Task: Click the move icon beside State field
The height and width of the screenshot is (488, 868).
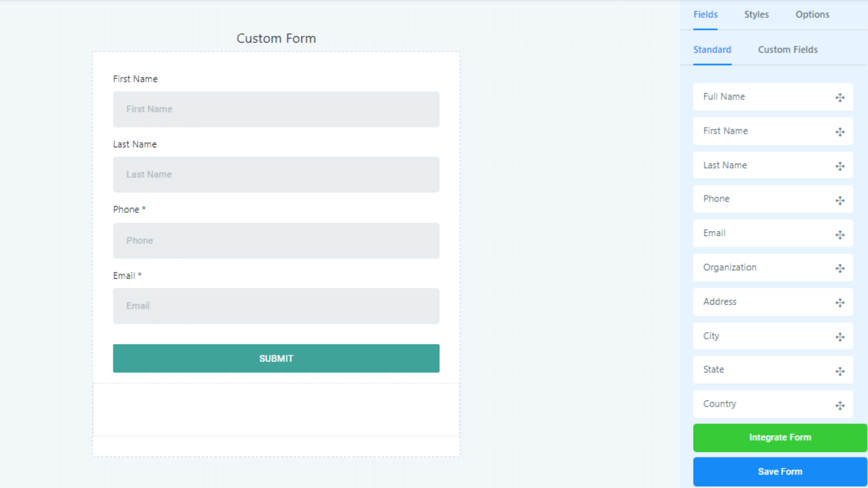Action: [x=840, y=371]
